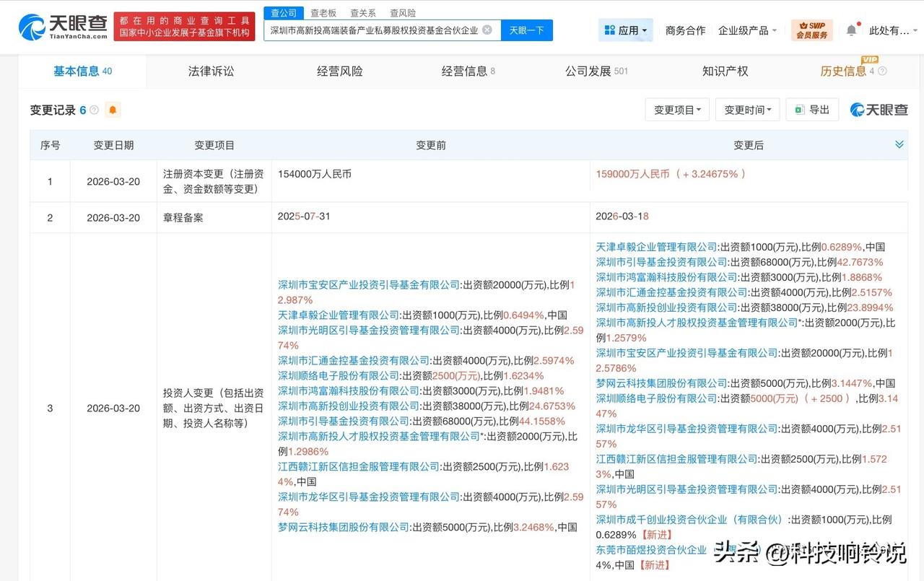This screenshot has width=924, height=581.
Task: Open the Tianyancha logo homepage
Action: 64,27
